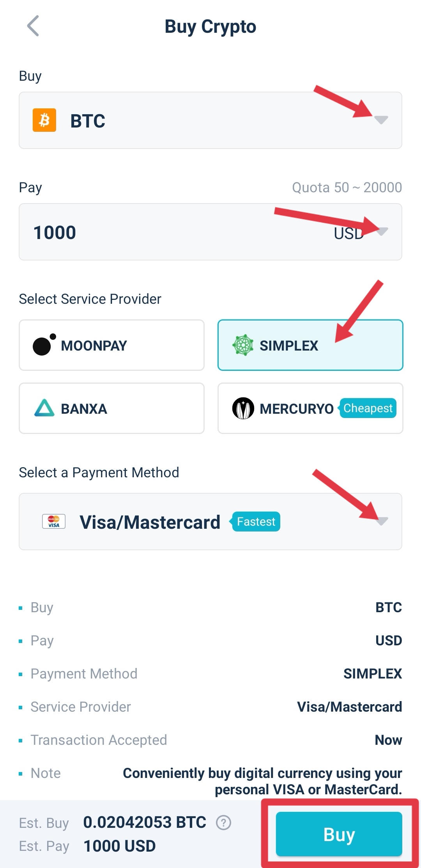This screenshot has width=421, height=868.
Task: Open the BTC cryptocurrency dropdown arrow
Action: point(381,120)
